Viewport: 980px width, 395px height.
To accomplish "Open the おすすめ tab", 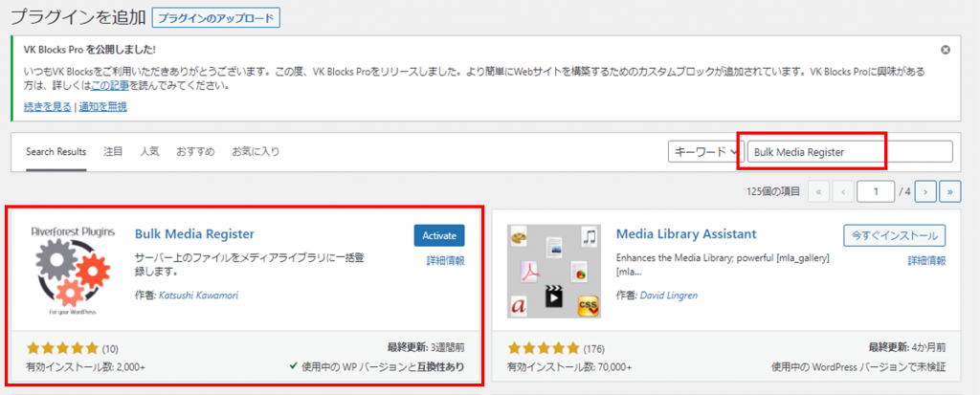I will coord(195,151).
